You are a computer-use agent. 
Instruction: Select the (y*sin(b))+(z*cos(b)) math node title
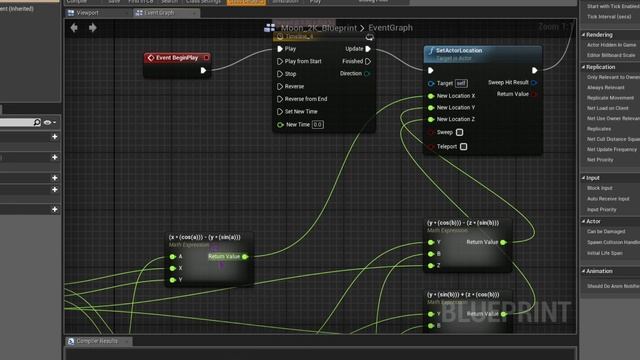tap(463, 295)
